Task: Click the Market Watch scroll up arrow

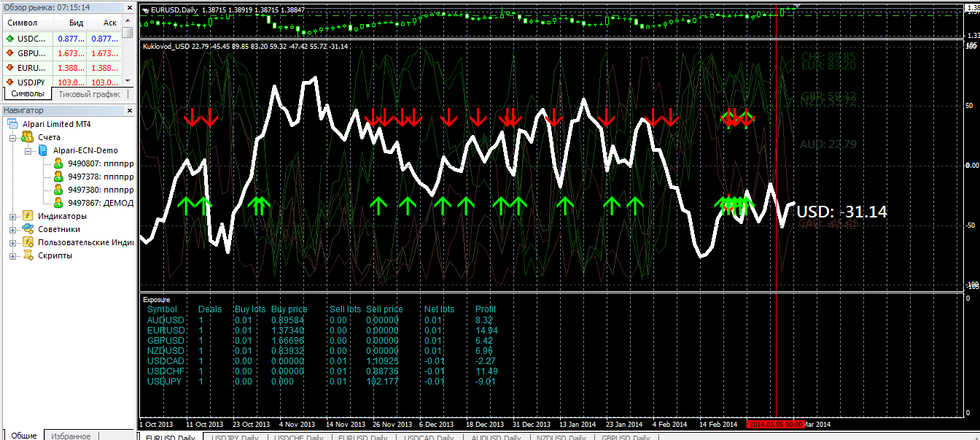Action: [x=128, y=22]
